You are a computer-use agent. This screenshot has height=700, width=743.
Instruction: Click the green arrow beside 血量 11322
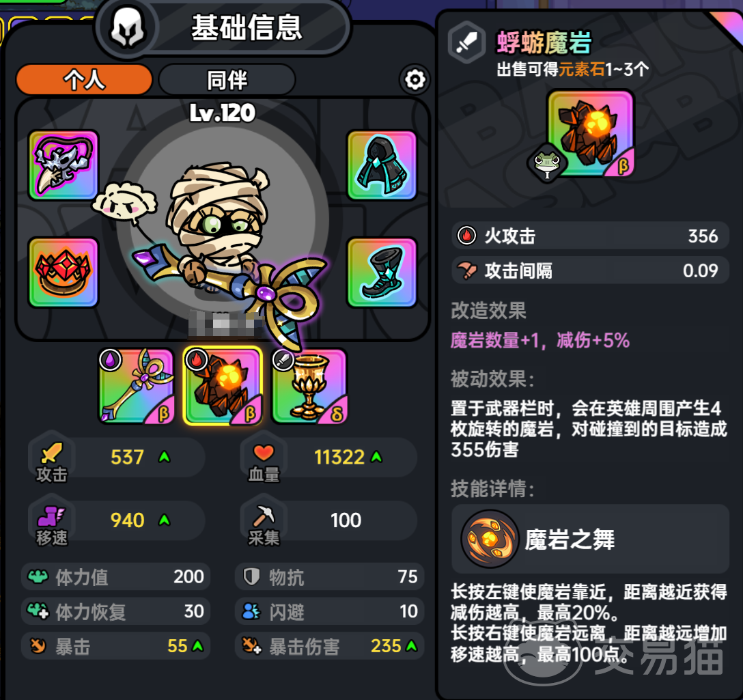[377, 457]
